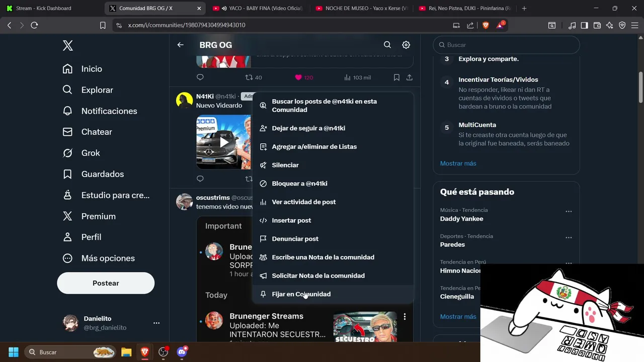Image resolution: width=644 pixels, height=362 pixels.
Task: Open the X logo home icon
Action: 68,46
